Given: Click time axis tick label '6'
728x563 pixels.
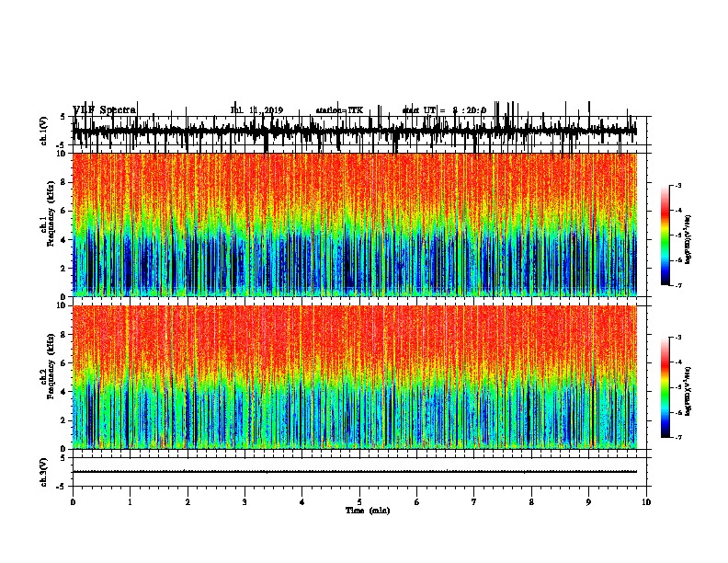Looking at the screenshot, I should pos(417,502).
